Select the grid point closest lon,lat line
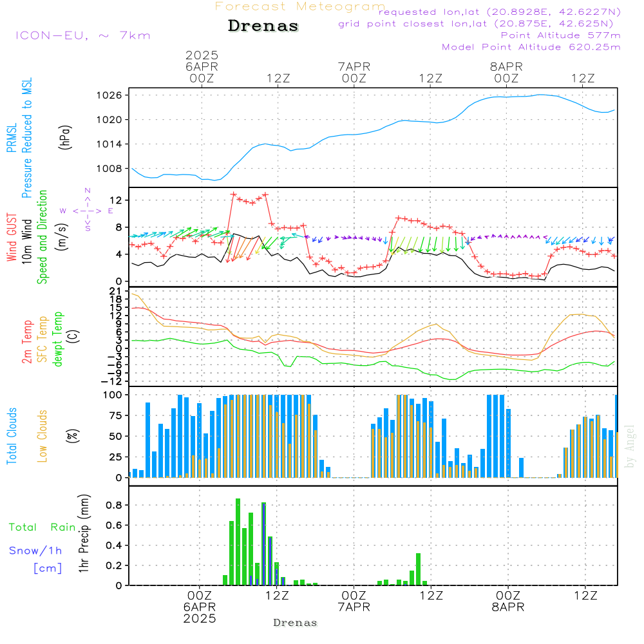 476,24
